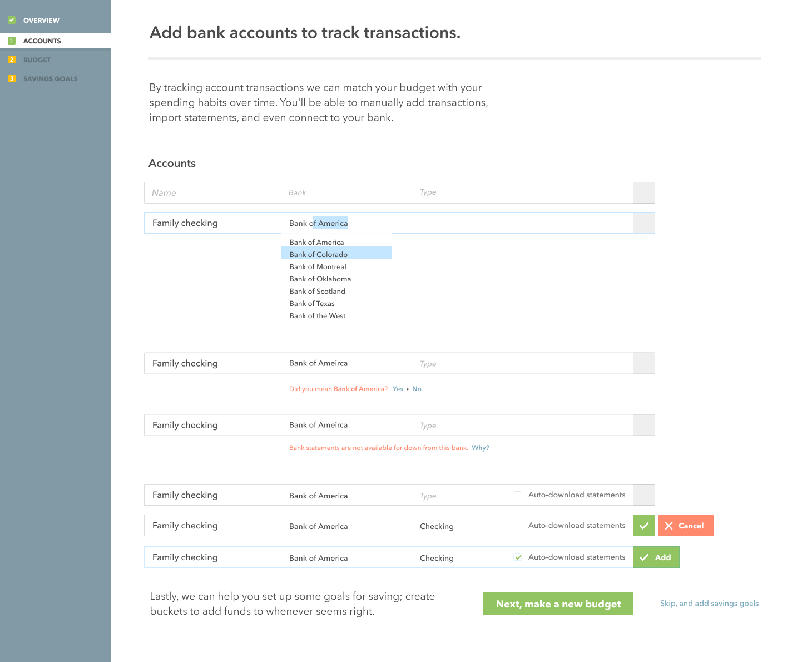Go to Savings Goals in sidebar

pyautogui.click(x=50, y=78)
